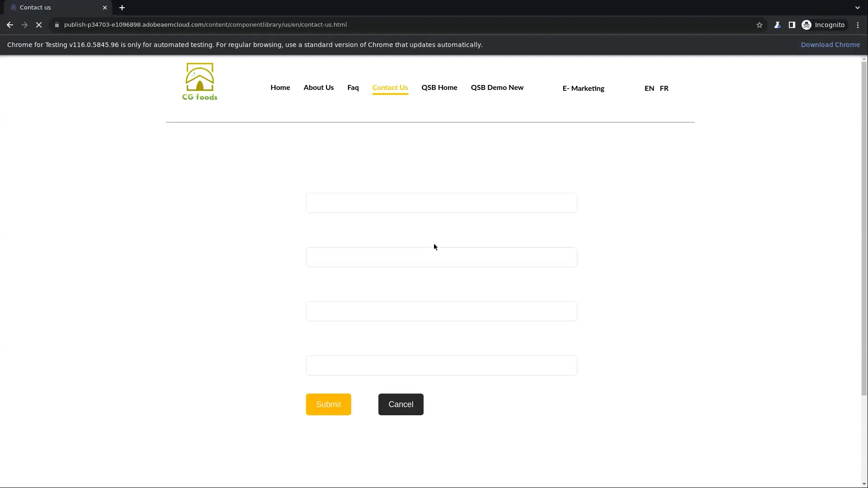
Task: Submit the contact form
Action: click(x=329, y=404)
